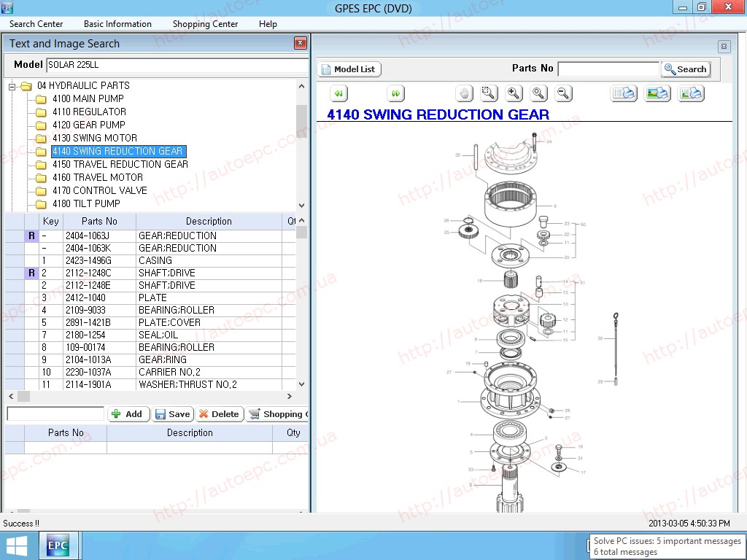The width and height of the screenshot is (747, 560).
Task: Click the zoom in magnifier icon
Action: [514, 93]
